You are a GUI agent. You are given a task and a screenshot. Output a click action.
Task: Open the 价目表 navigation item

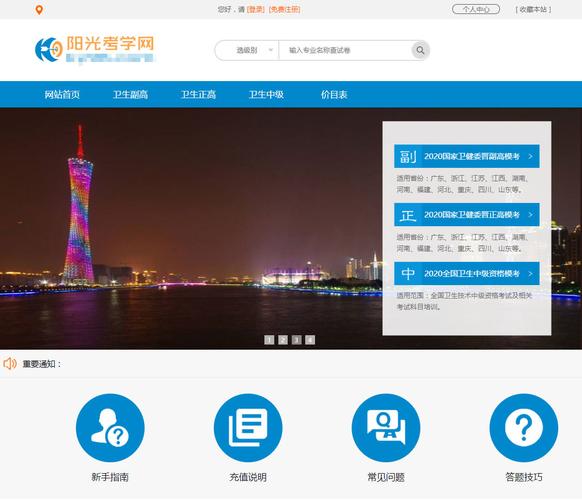334,95
